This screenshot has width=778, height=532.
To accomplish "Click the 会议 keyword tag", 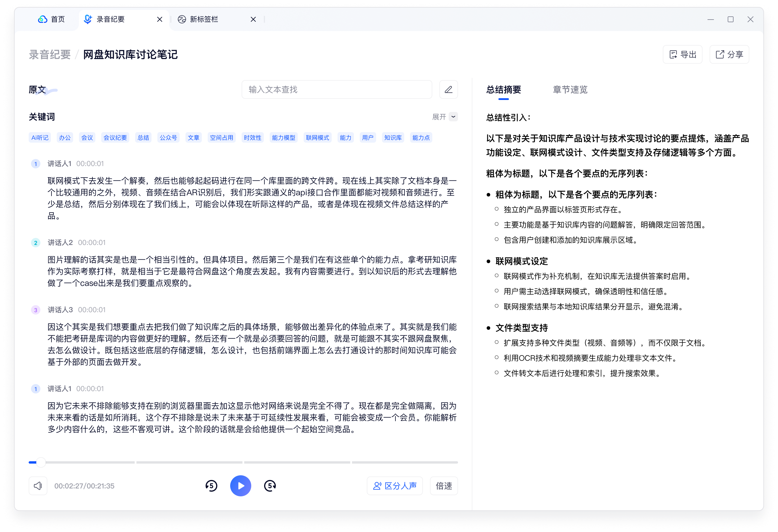I will 87,137.
